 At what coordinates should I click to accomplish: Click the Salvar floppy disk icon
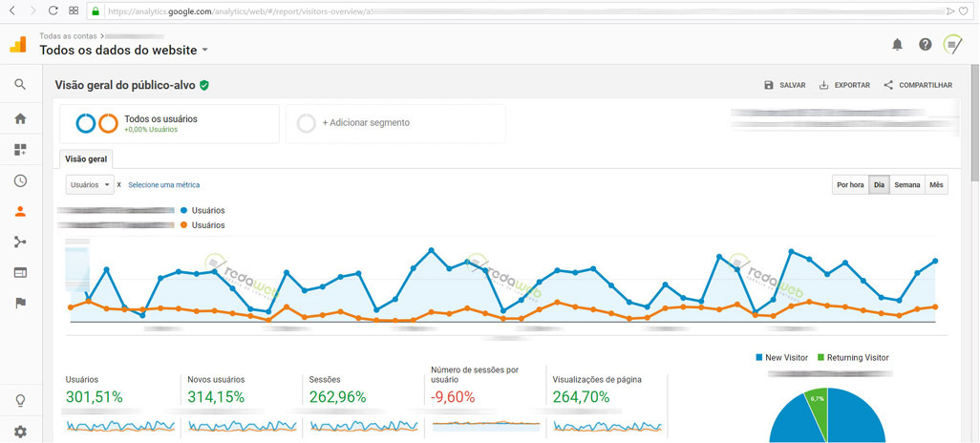point(769,85)
